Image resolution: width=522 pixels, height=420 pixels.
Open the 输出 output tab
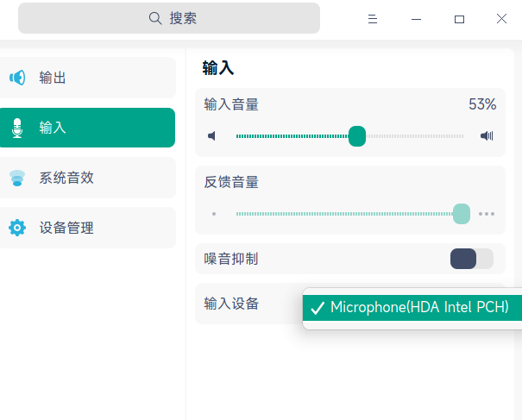(86, 78)
